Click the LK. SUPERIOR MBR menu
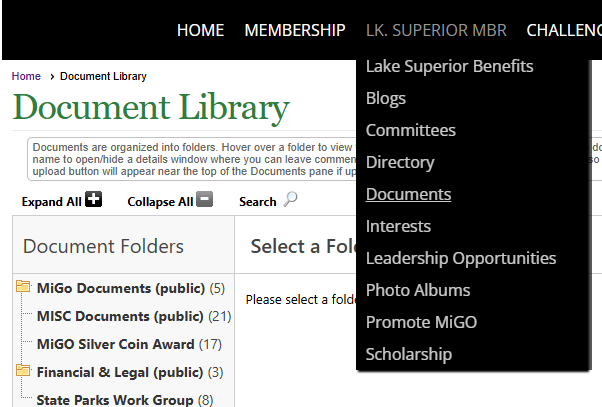The width and height of the screenshot is (602, 407). coord(436,30)
